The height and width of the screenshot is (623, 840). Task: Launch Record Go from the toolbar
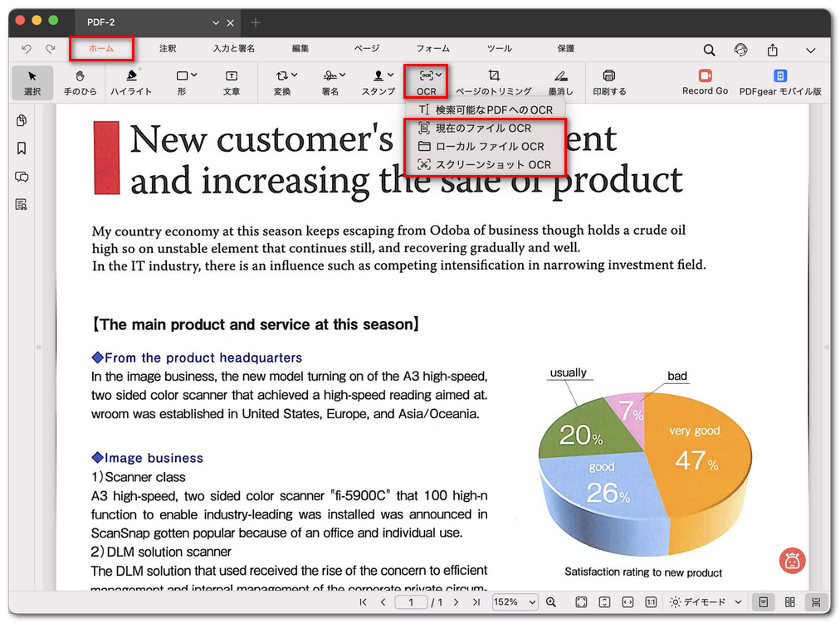pos(705,82)
